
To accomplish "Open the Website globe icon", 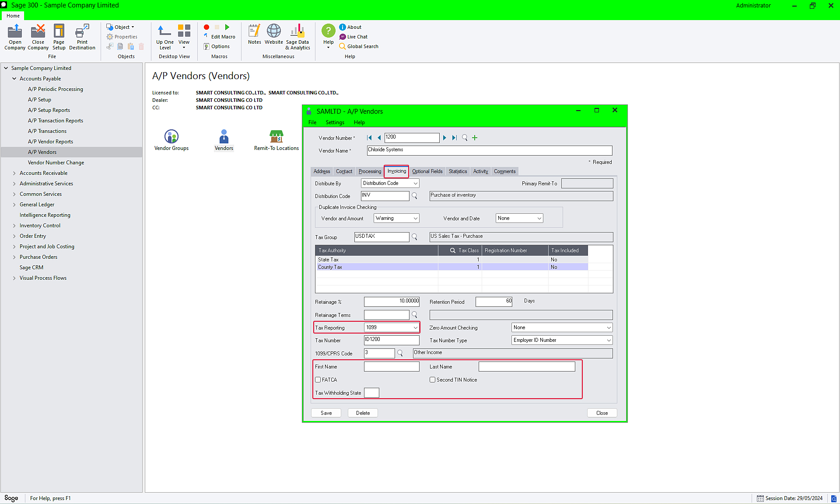I will [274, 35].
